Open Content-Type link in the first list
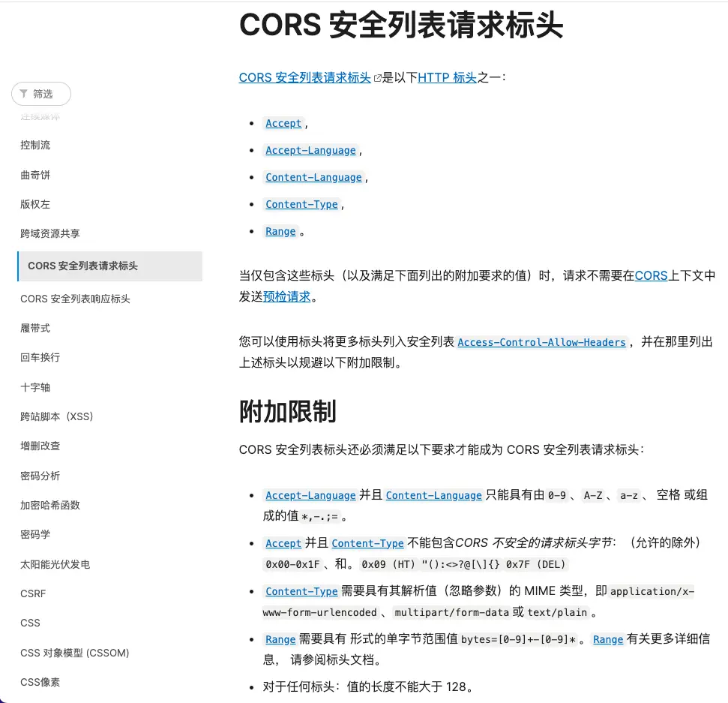The height and width of the screenshot is (703, 728). [x=301, y=204]
